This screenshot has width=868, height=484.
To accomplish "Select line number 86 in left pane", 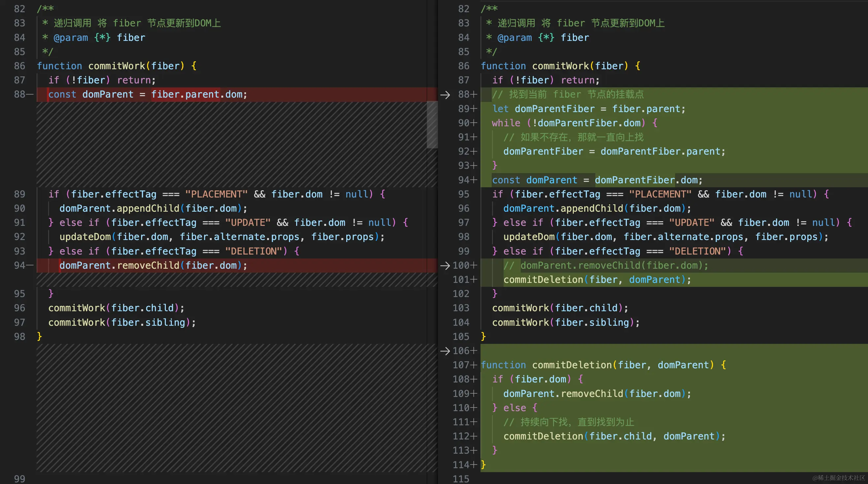I will pos(19,66).
